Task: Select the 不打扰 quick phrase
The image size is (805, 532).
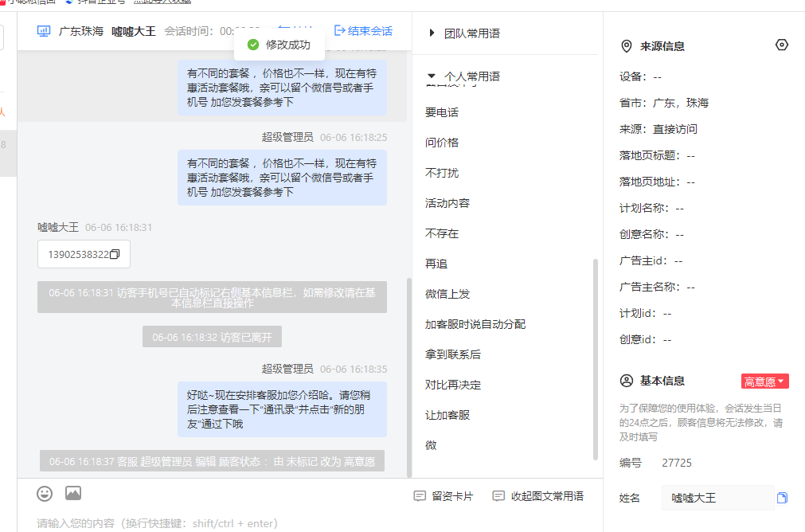Action: pos(442,173)
